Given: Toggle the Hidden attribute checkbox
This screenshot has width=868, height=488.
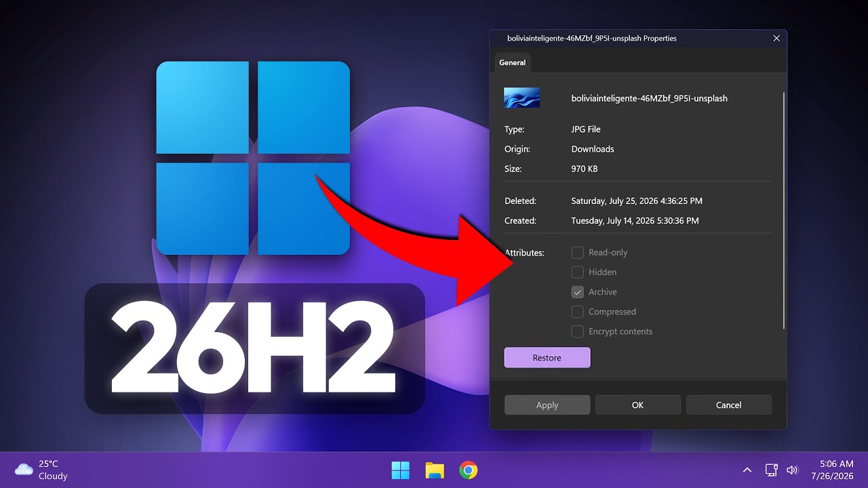Looking at the screenshot, I should pos(578,272).
